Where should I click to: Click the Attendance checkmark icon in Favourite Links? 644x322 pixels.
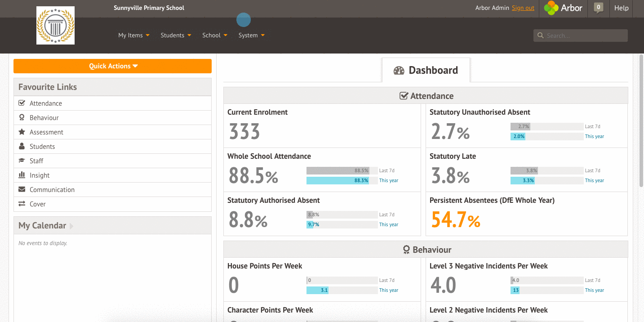22,103
